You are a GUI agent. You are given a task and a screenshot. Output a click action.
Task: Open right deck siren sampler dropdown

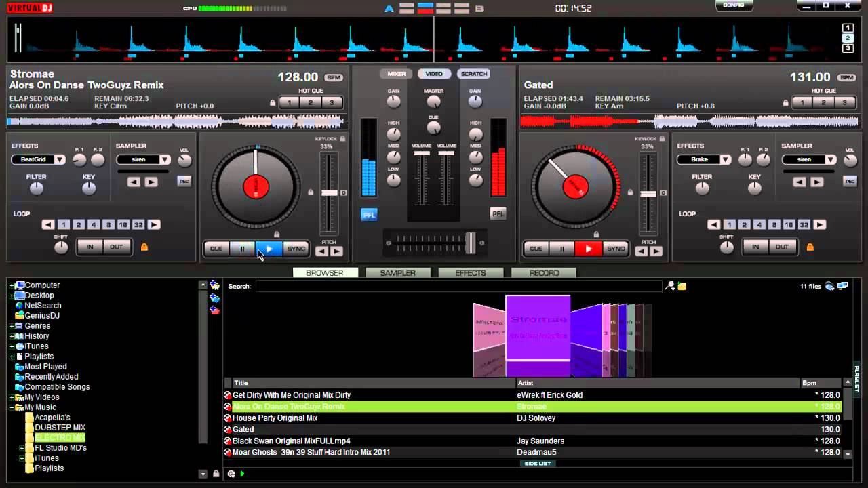831,160
